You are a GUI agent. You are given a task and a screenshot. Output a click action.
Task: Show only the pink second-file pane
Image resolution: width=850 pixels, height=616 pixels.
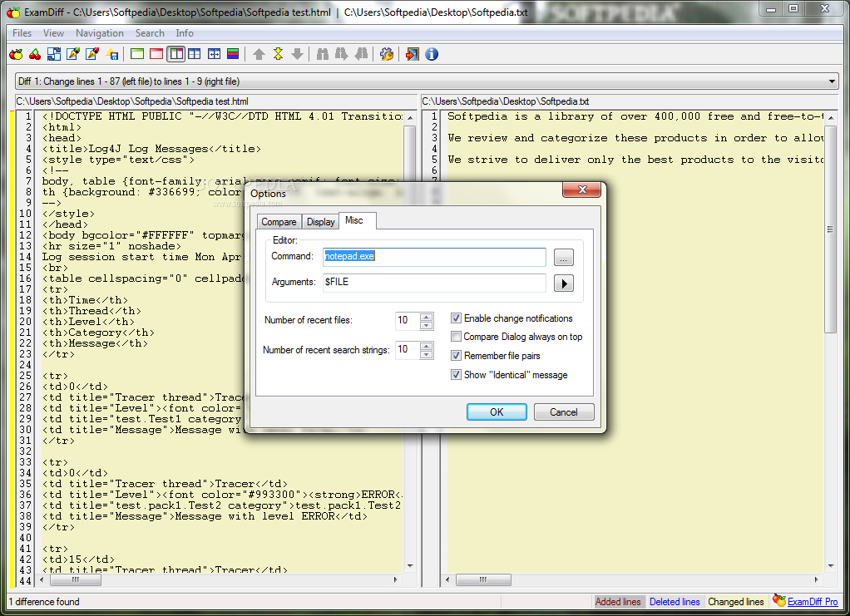[156, 54]
